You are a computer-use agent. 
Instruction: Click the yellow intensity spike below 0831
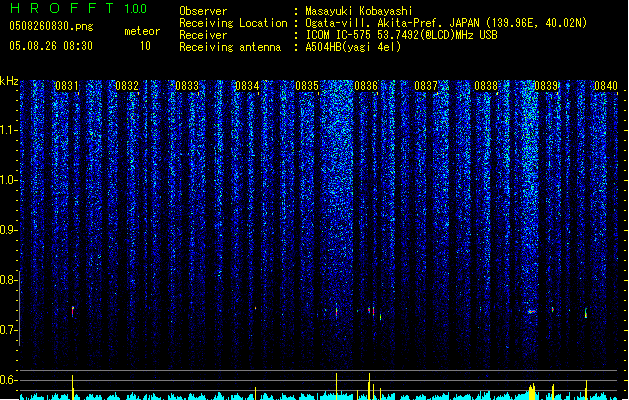(x=73, y=387)
